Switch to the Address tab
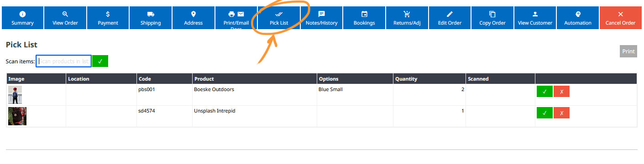Screen dimensions: 644x164 pos(193,18)
